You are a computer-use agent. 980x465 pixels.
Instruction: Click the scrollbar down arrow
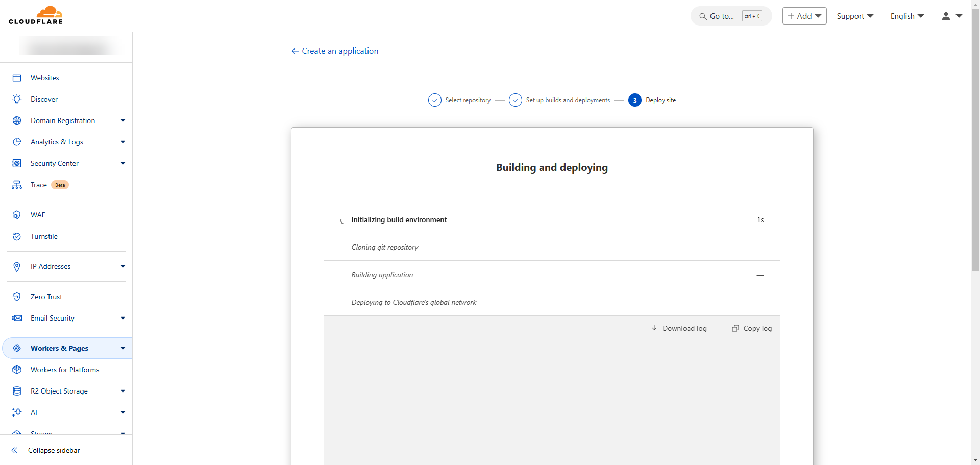[x=975, y=460]
